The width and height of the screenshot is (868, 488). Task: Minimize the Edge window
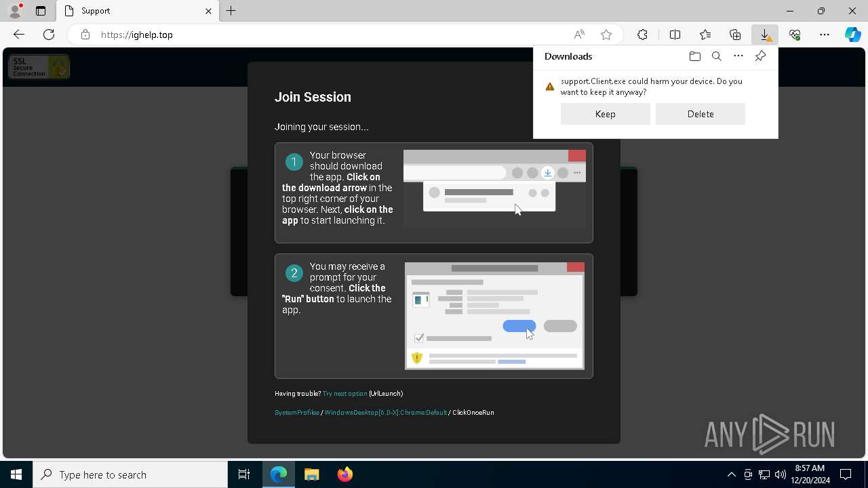(x=790, y=11)
